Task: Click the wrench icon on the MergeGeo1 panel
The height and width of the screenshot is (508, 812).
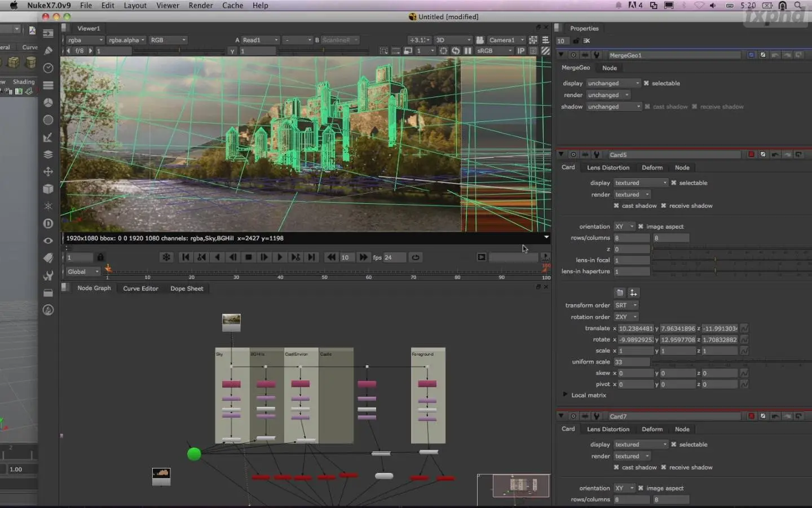Action: pyautogui.click(x=596, y=55)
